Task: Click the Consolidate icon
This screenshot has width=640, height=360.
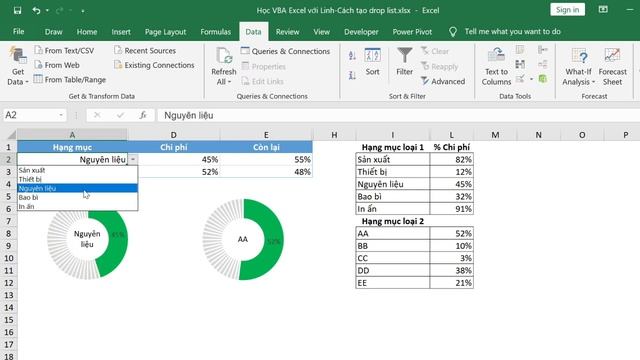Action: click(542, 50)
